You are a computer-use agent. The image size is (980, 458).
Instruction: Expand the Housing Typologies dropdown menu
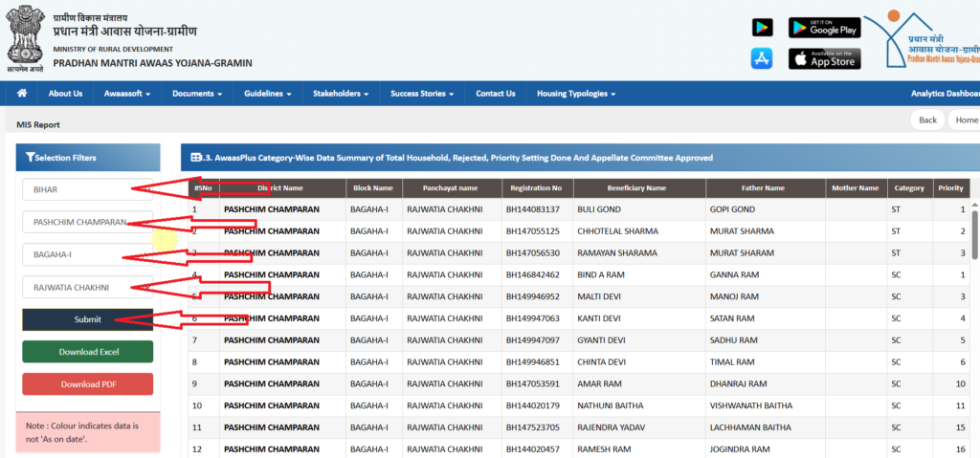click(576, 94)
